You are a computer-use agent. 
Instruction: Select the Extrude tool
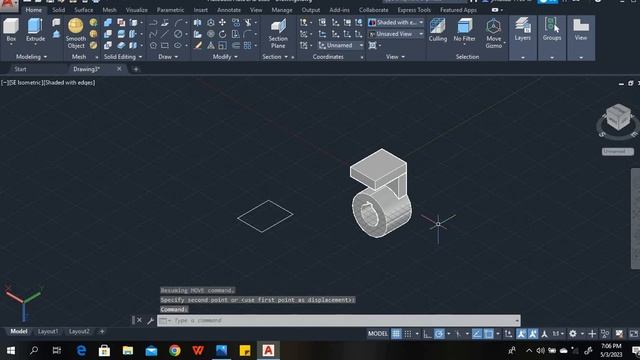coord(36,29)
